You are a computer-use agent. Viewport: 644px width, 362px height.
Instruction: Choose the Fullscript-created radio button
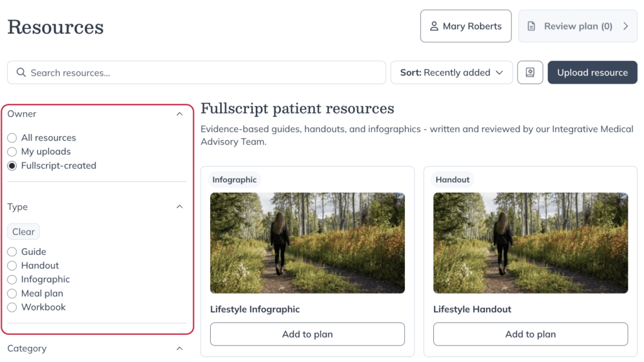(x=12, y=166)
